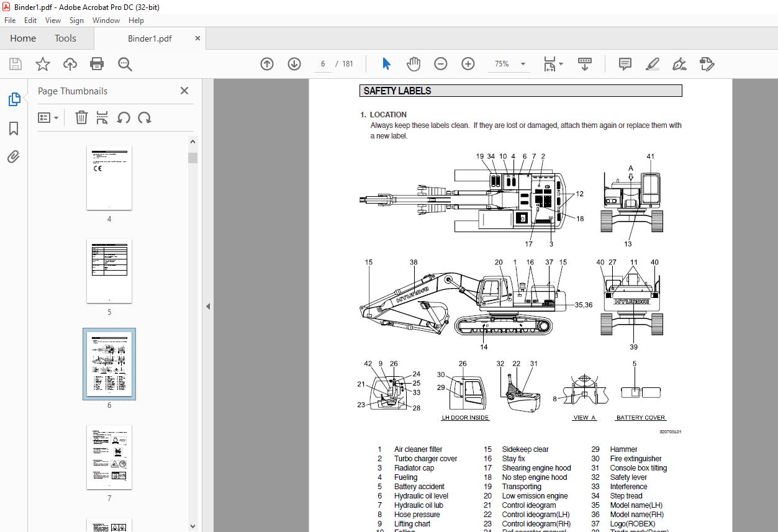The height and width of the screenshot is (532, 778).
Task: Click the 'VIEW A' diagram caption
Action: (x=584, y=418)
